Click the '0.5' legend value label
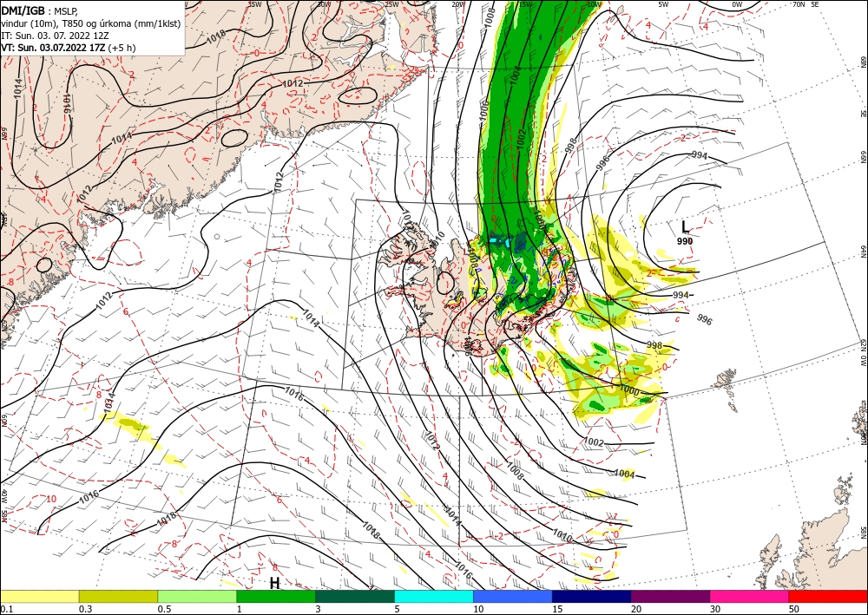 (x=163, y=608)
